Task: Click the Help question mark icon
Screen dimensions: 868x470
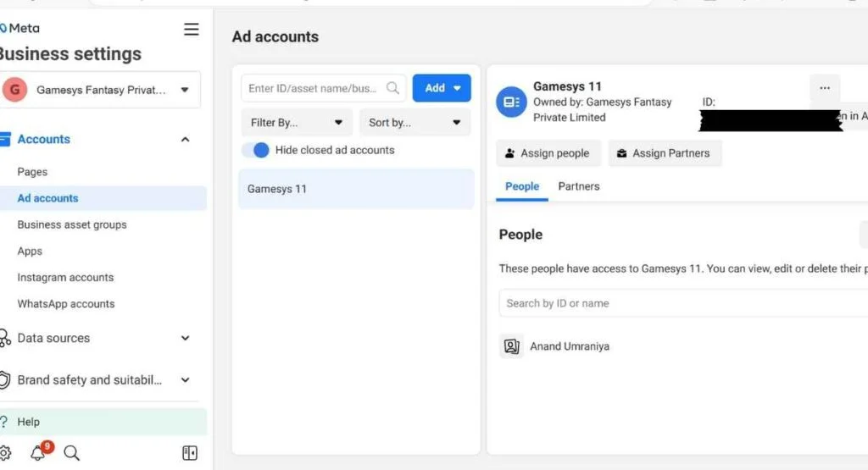Action: pos(5,422)
